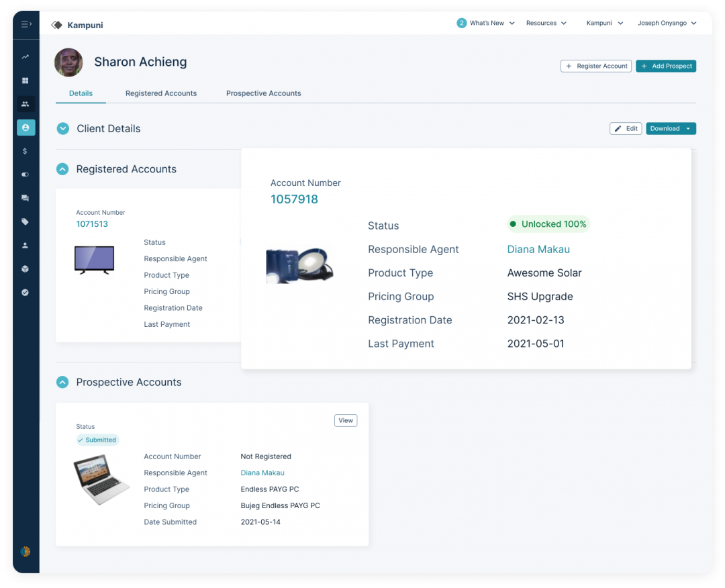Collapse the Registered Accounts section
Viewport: 725px width, 588px height.
[62, 169]
